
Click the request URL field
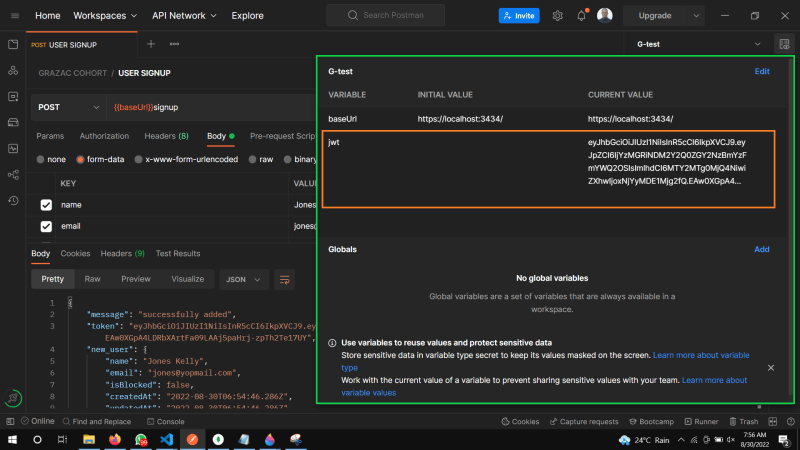tap(211, 107)
